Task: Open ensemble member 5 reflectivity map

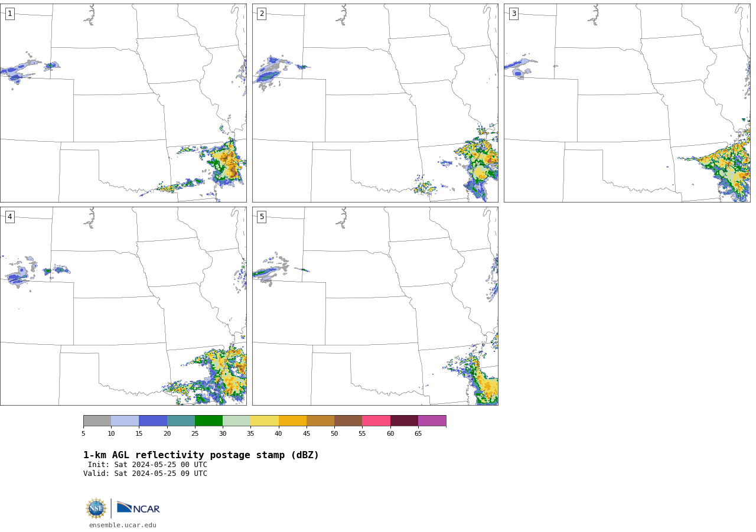Action: 375,306
